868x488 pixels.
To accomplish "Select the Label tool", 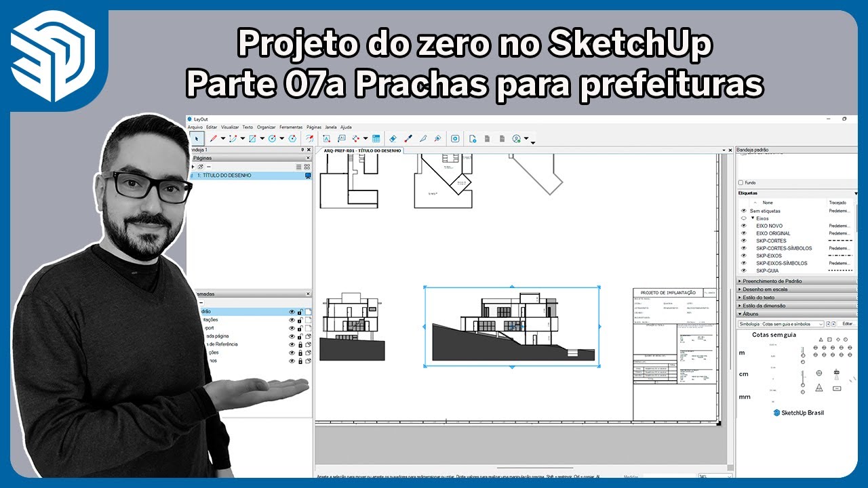I will coord(341,138).
